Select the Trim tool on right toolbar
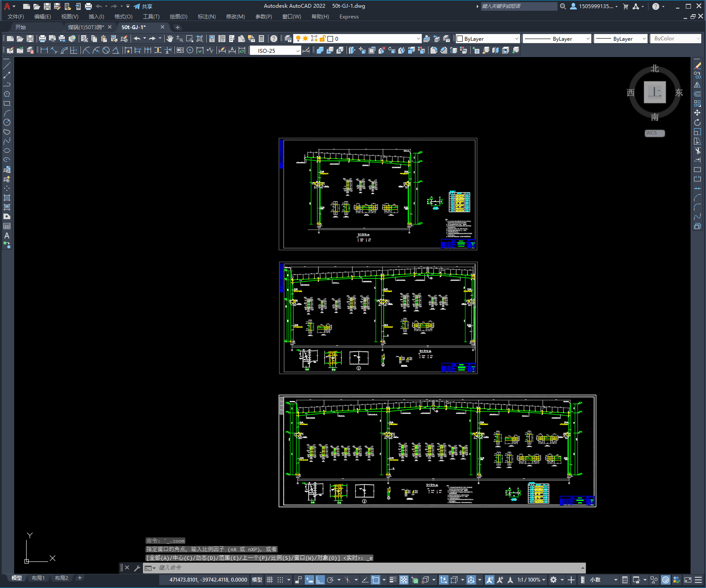 tap(697, 151)
